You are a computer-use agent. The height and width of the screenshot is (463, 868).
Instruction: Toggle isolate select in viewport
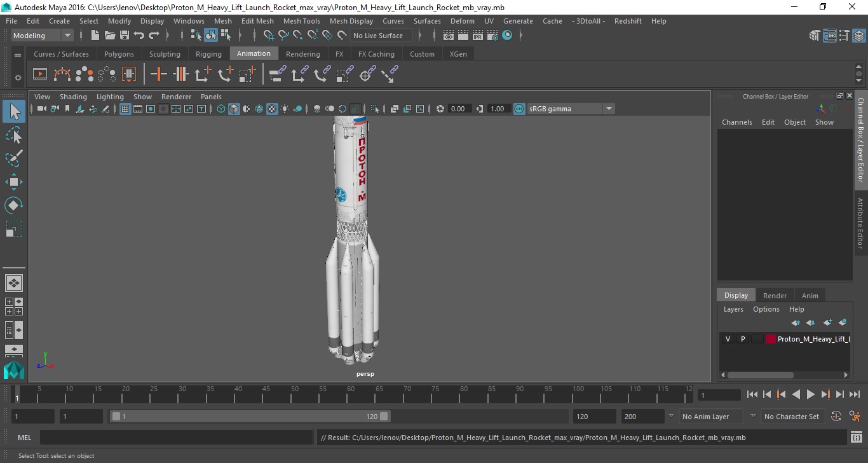375,109
